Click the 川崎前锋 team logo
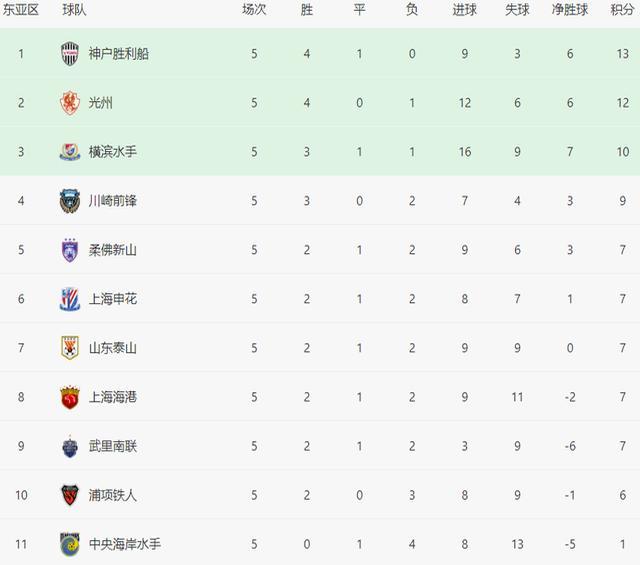The image size is (640, 565). pyautogui.click(x=70, y=201)
